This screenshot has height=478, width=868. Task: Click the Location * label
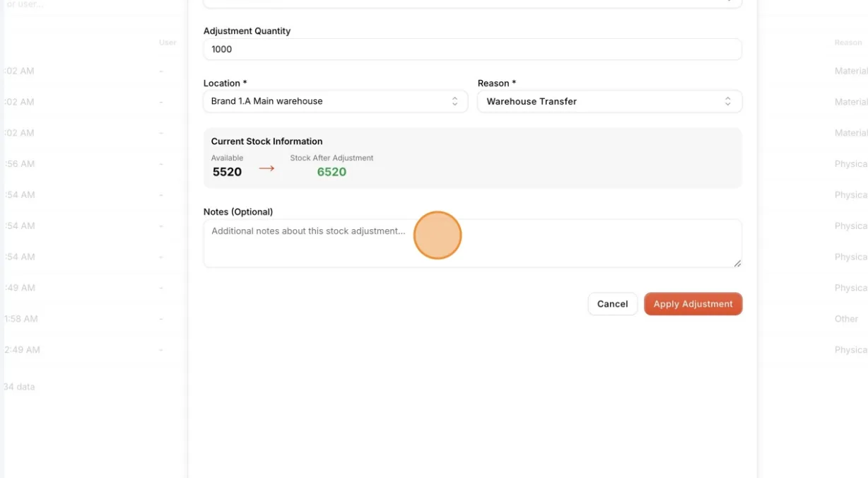225,83
